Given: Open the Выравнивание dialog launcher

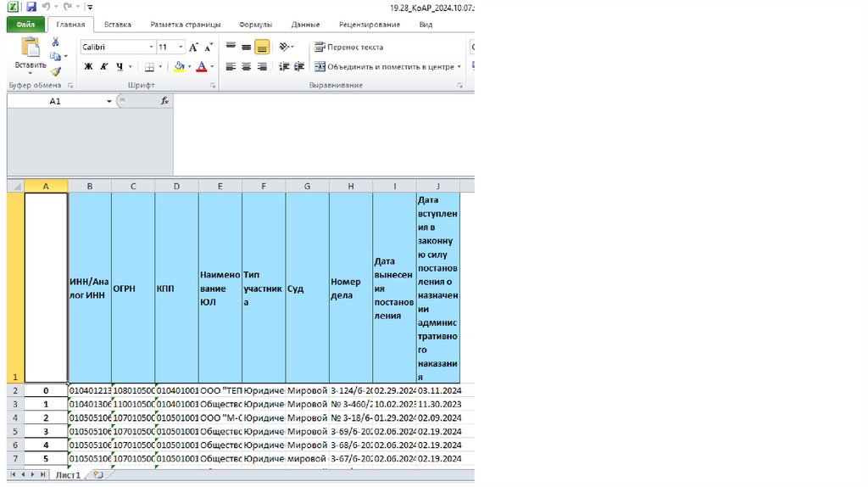Looking at the screenshot, I should click(459, 86).
